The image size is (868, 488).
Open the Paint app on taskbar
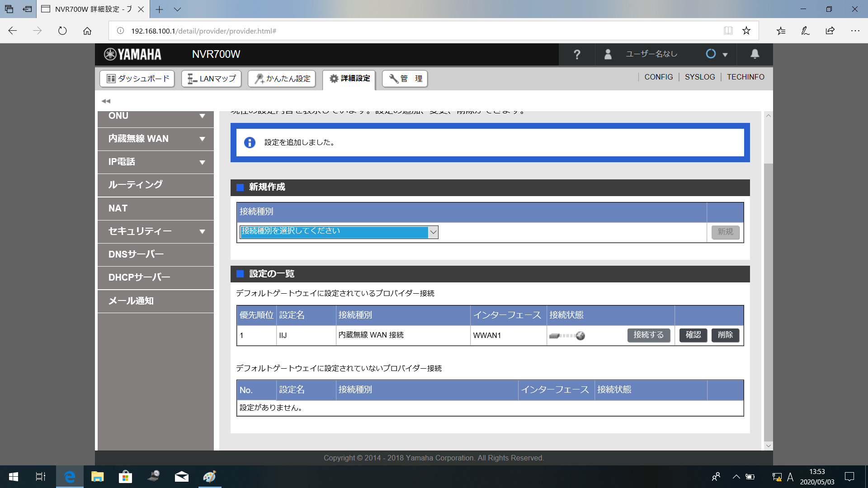[209, 477]
